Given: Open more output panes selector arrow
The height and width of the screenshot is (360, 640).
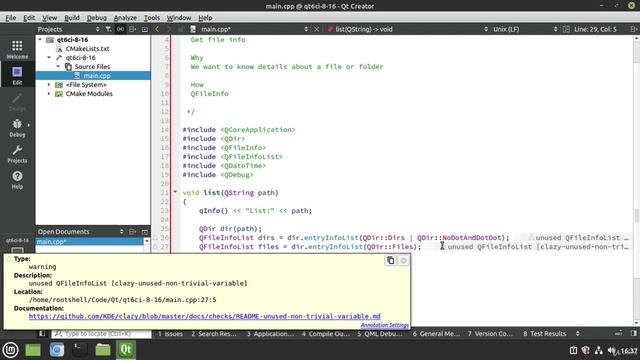Looking at the screenshot, I should 578,333.
